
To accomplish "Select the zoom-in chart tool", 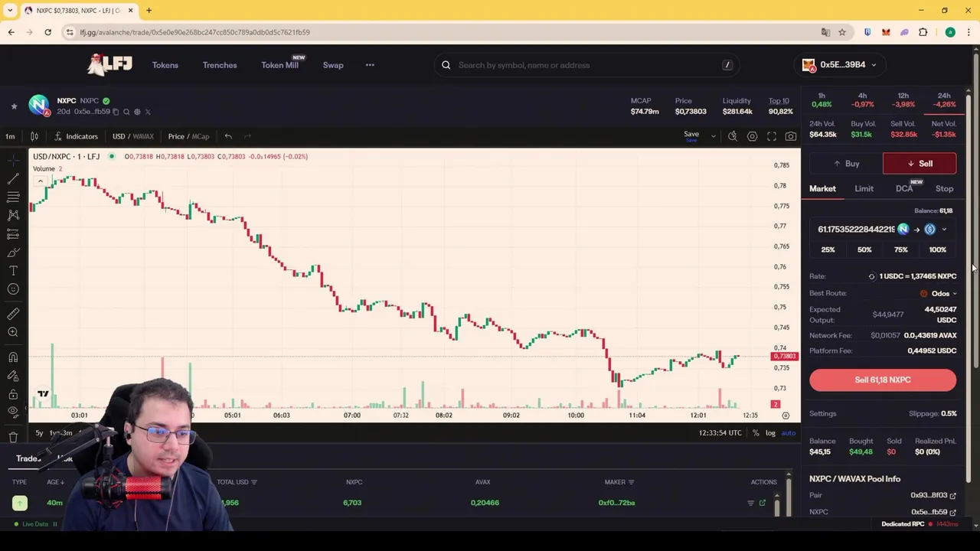I will 13,332.
